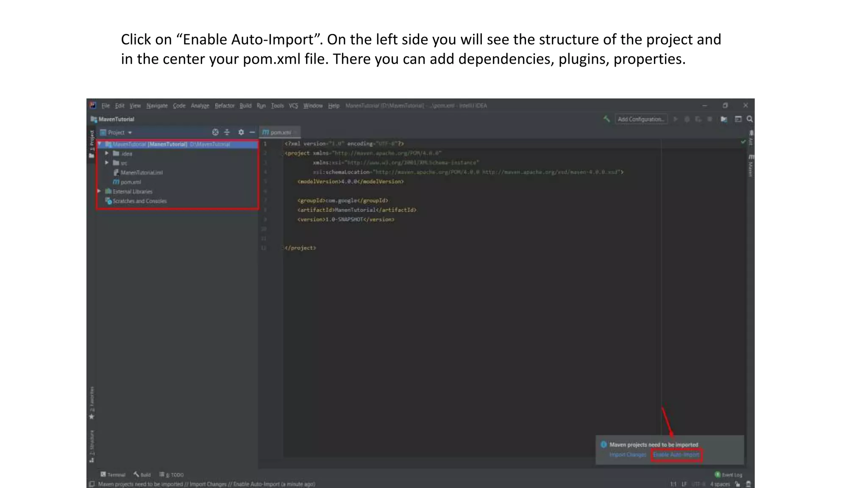Toggle the Terminal tool window
The width and height of the screenshot is (868, 488).
[113, 475]
